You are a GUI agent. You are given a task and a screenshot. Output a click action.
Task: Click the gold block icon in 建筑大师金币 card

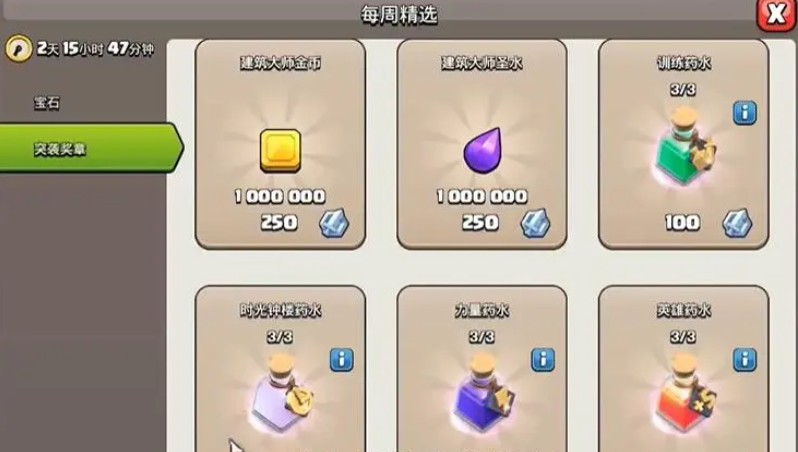pyautogui.click(x=280, y=151)
